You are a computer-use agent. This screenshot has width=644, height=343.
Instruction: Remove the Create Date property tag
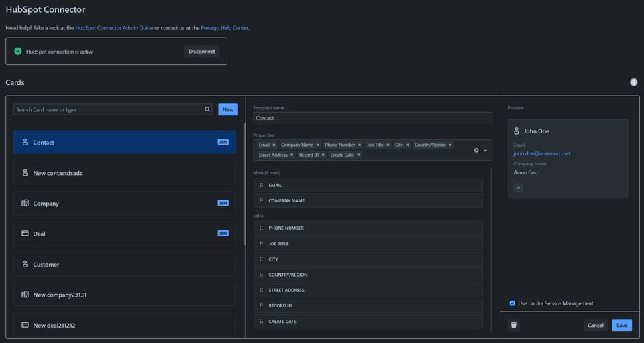point(358,155)
